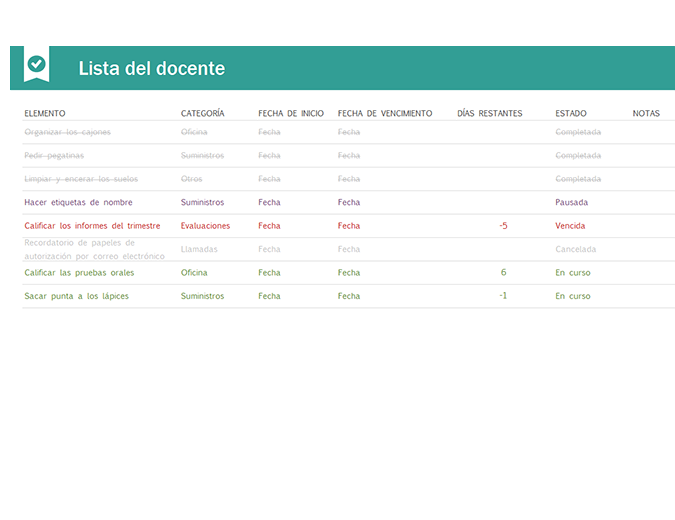Select the FECHA DE VENCIMIENTO header

click(385, 113)
